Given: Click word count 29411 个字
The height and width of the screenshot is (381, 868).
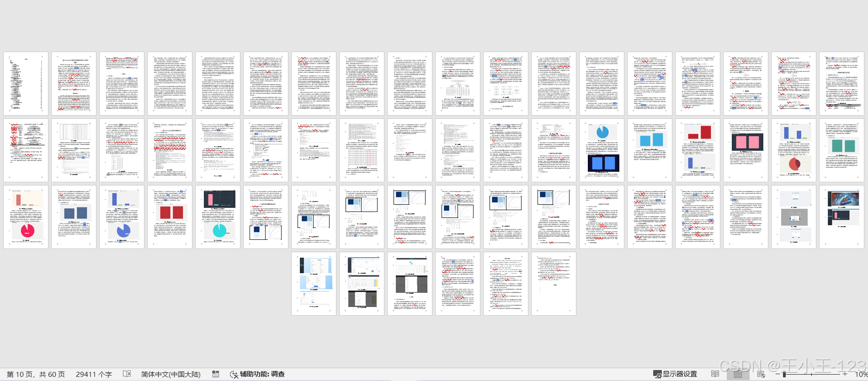Looking at the screenshot, I should 94,374.
